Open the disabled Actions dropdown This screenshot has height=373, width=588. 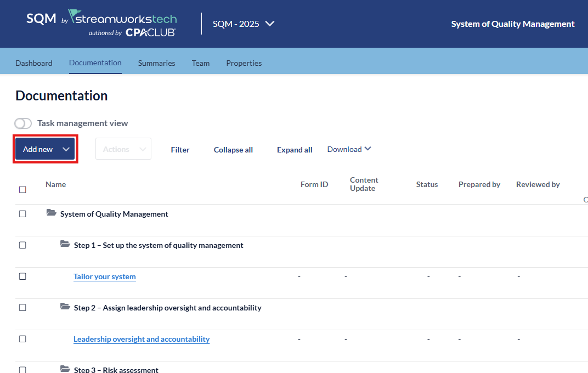[x=123, y=149]
